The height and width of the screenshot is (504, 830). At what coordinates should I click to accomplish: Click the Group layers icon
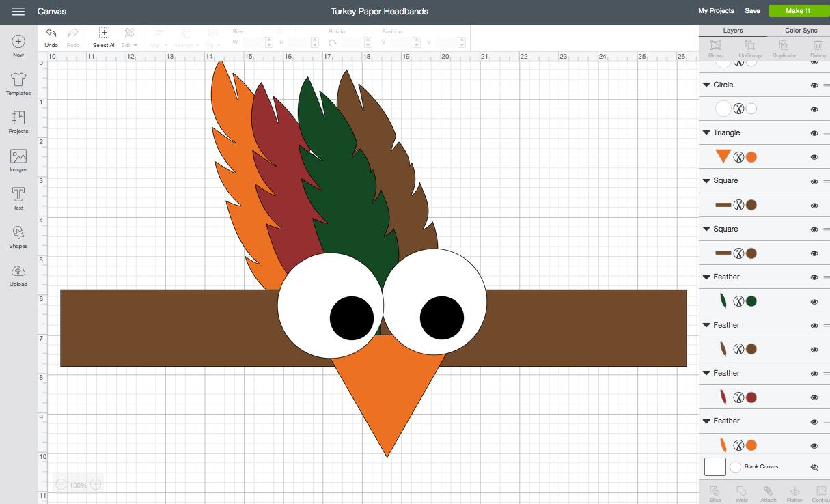[716, 48]
